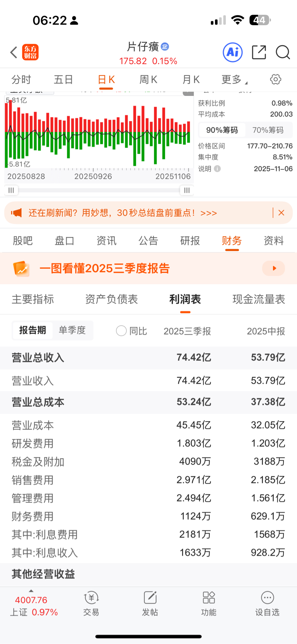This screenshot has height=644, width=297.
Task: Toggle the 同比 radio button
Action: pos(121,331)
